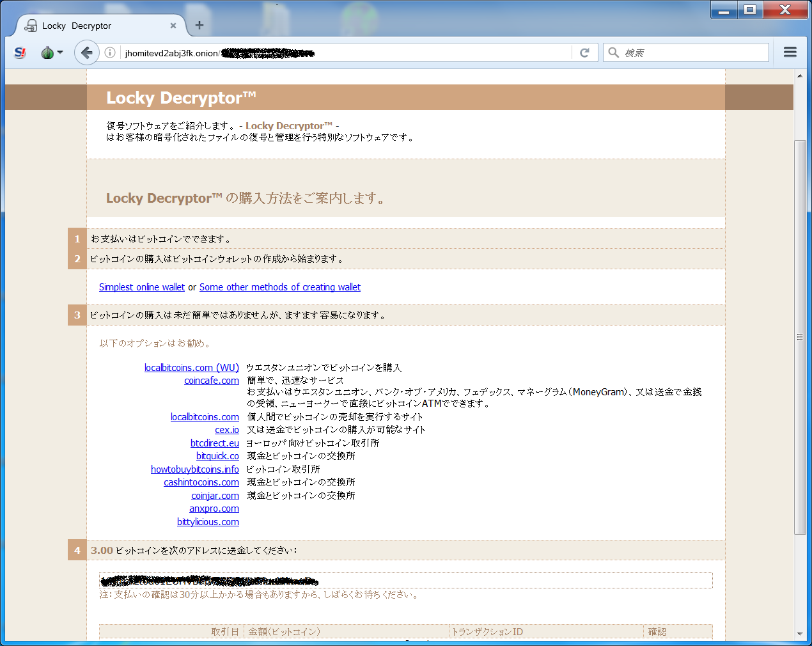
Task: Open howtobuybitcoins.info link
Action: tap(195, 469)
